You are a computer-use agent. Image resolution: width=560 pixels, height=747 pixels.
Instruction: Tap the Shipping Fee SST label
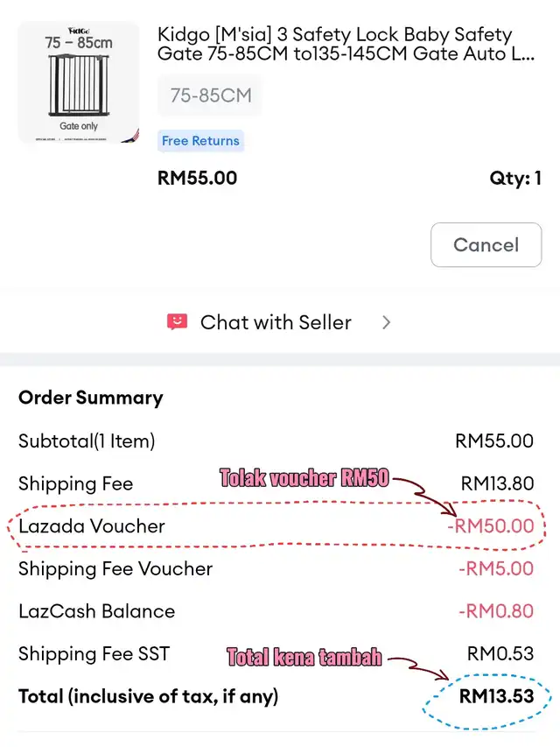[x=94, y=654]
